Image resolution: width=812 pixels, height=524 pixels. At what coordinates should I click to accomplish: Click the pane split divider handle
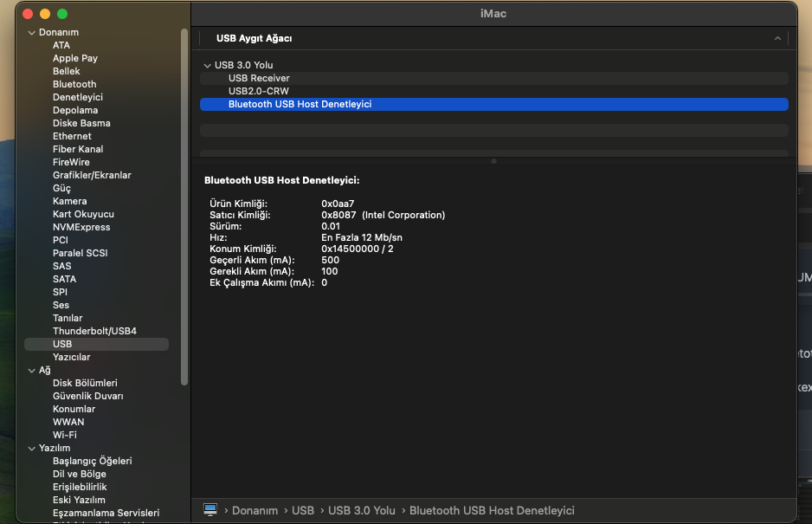(493, 161)
